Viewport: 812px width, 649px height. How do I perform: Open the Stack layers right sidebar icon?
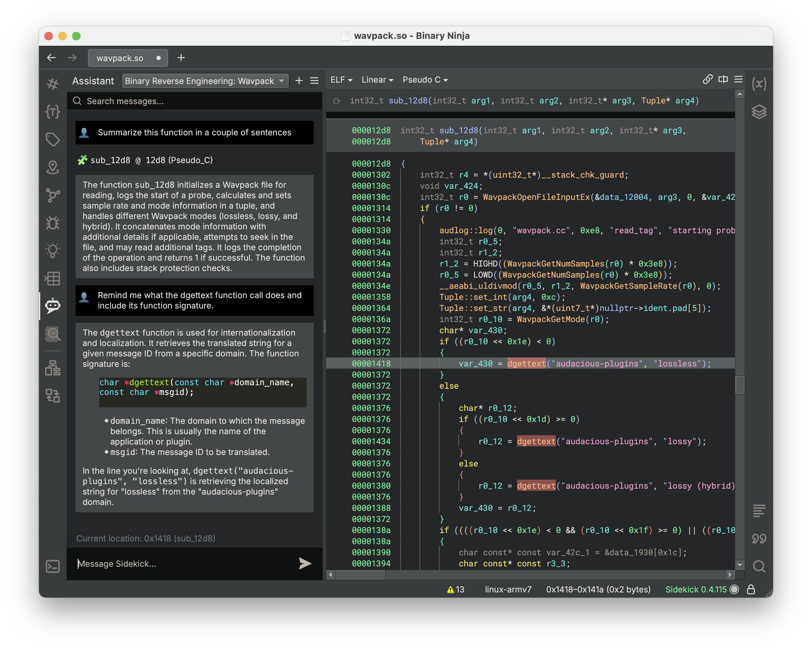tap(759, 112)
